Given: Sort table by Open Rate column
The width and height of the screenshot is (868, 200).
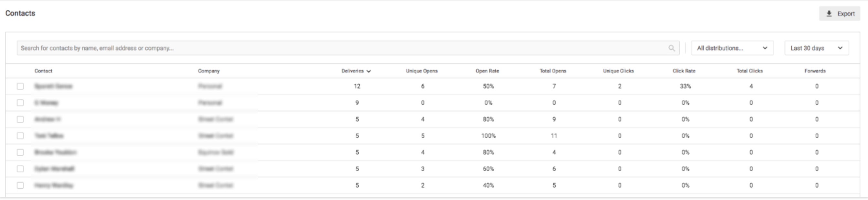Looking at the screenshot, I should [487, 71].
